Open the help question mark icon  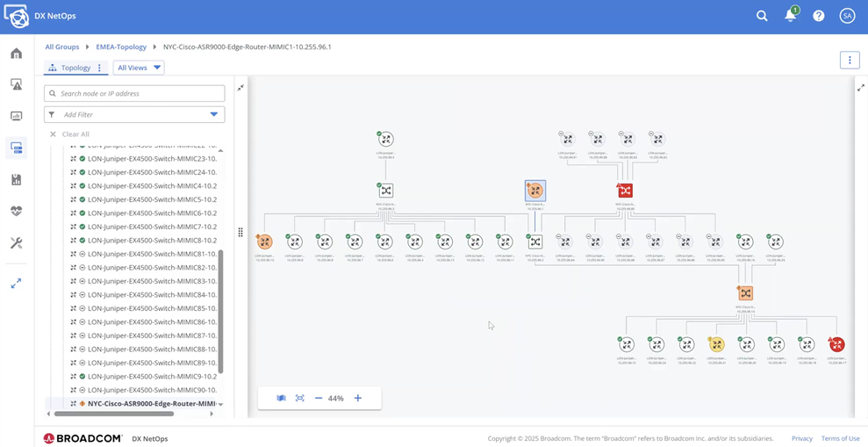pos(819,16)
